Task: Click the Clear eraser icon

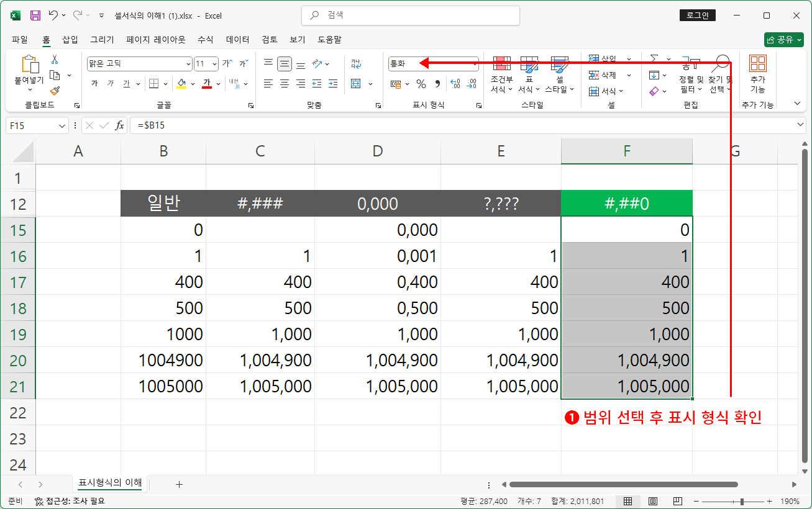Action: [x=654, y=91]
